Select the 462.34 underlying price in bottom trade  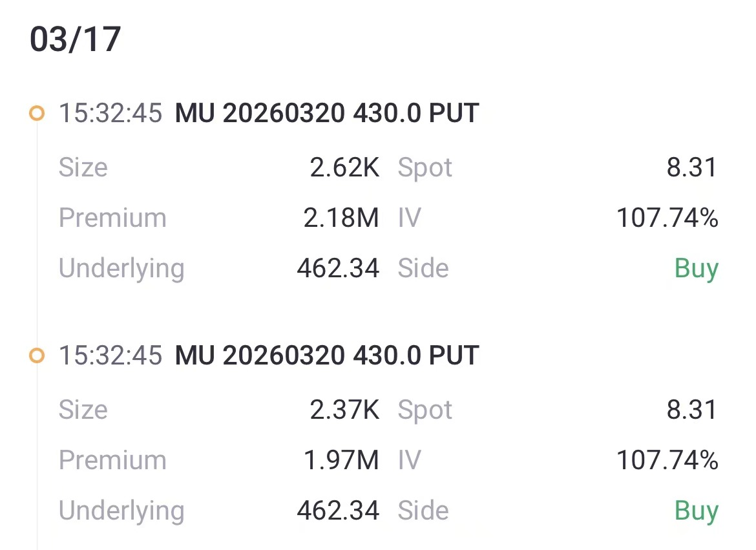(x=338, y=511)
